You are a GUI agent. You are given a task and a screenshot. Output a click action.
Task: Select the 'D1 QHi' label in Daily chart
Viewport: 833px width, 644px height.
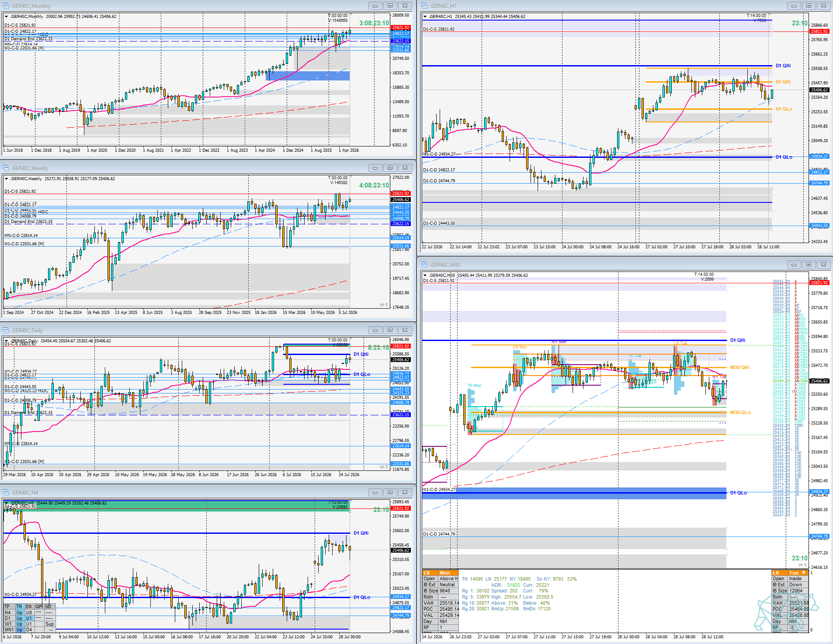point(361,354)
